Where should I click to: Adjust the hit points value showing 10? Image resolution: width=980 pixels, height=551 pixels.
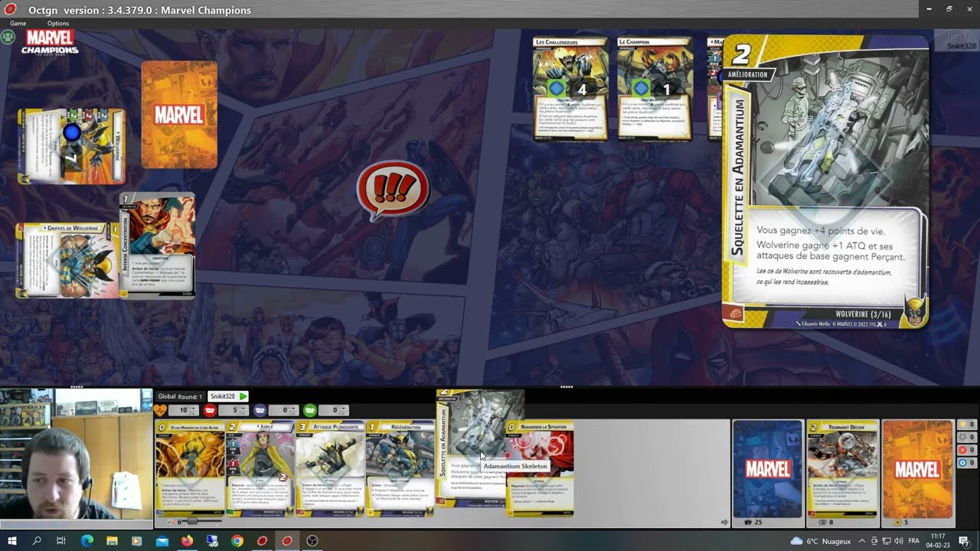184,411
